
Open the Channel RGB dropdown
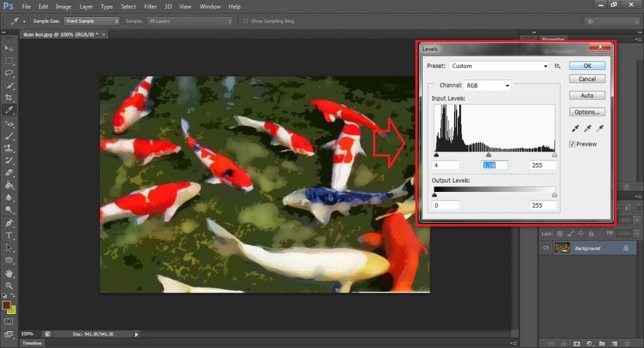click(487, 85)
